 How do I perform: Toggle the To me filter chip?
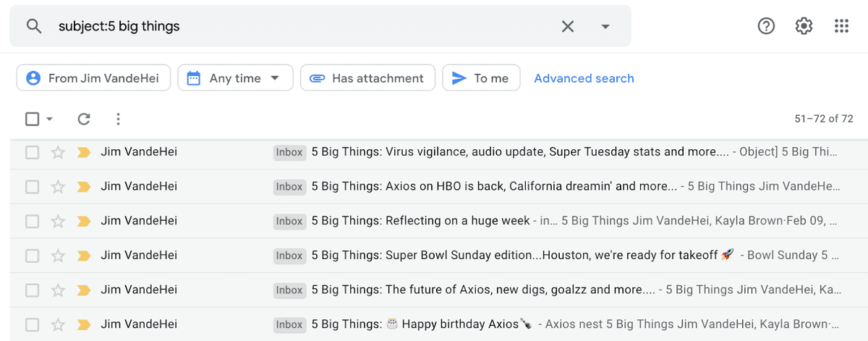pos(481,78)
